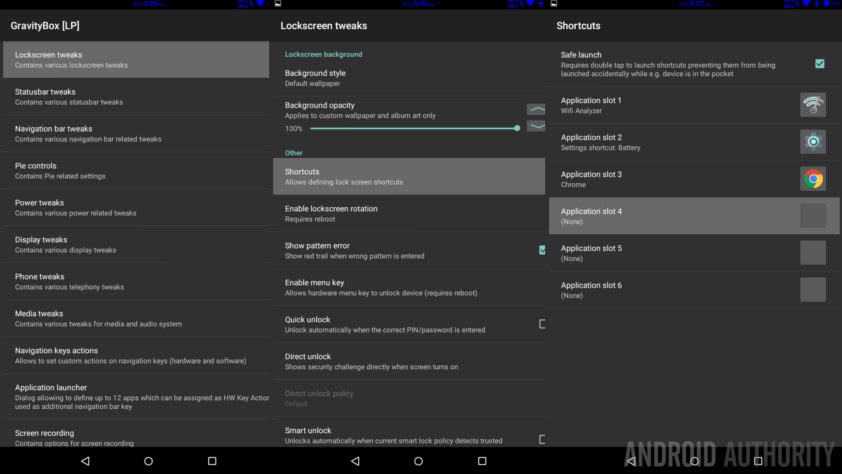Open Power tweaks category
The height and width of the screenshot is (474, 842).
click(136, 208)
